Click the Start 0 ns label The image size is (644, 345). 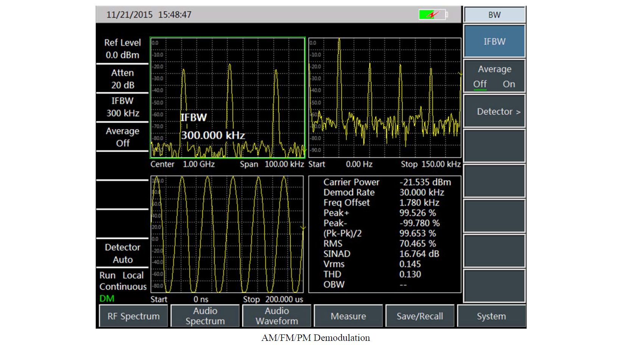tap(179, 299)
